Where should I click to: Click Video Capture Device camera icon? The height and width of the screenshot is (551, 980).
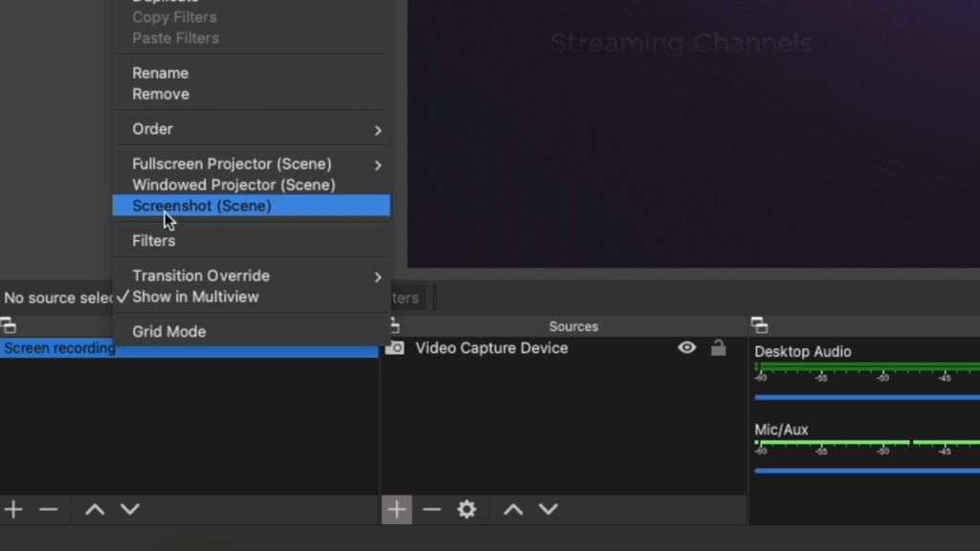point(394,348)
